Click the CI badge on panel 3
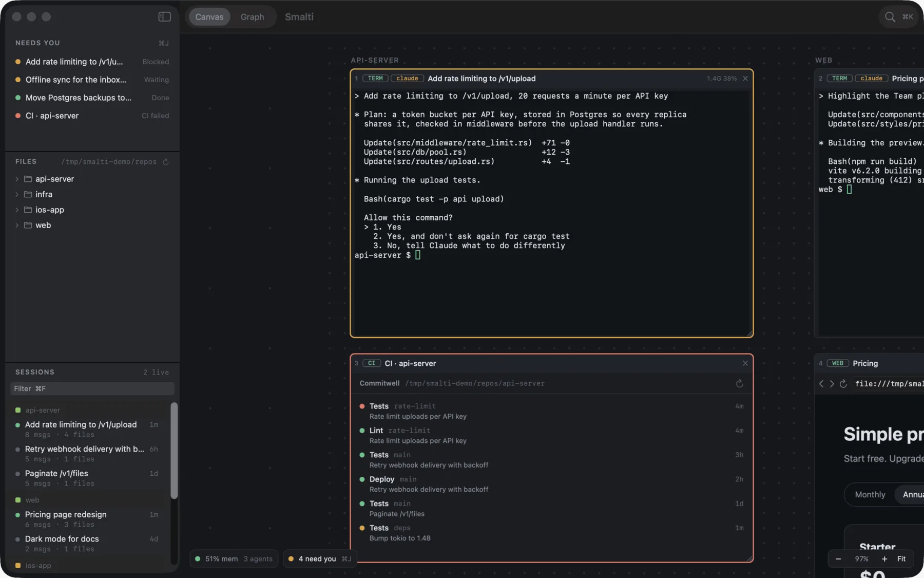The height and width of the screenshot is (578, 924). click(372, 363)
